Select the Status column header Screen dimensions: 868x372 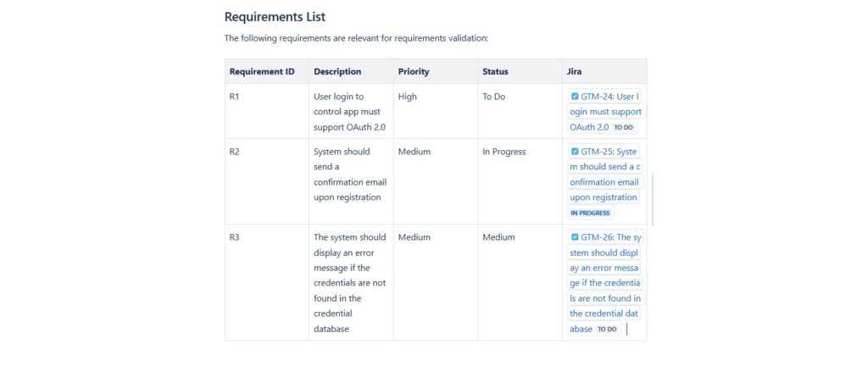click(x=495, y=71)
